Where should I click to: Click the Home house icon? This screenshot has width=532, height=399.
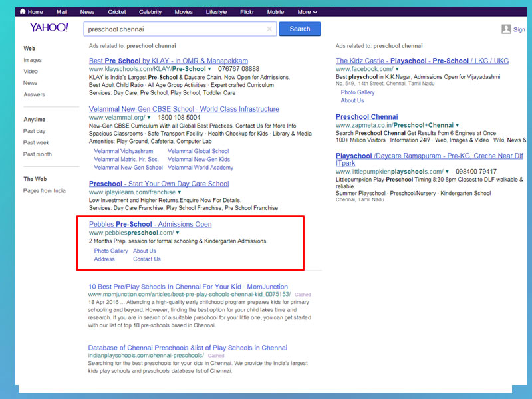(x=23, y=11)
